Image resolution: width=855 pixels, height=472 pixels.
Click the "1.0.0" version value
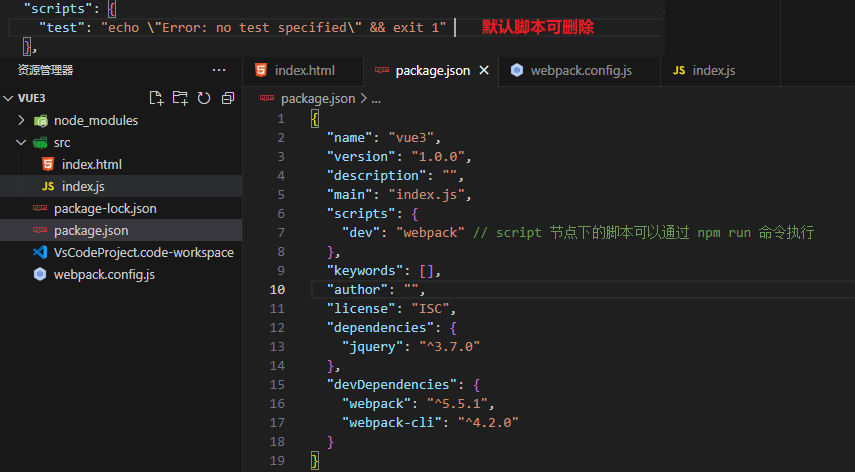[x=438, y=156]
